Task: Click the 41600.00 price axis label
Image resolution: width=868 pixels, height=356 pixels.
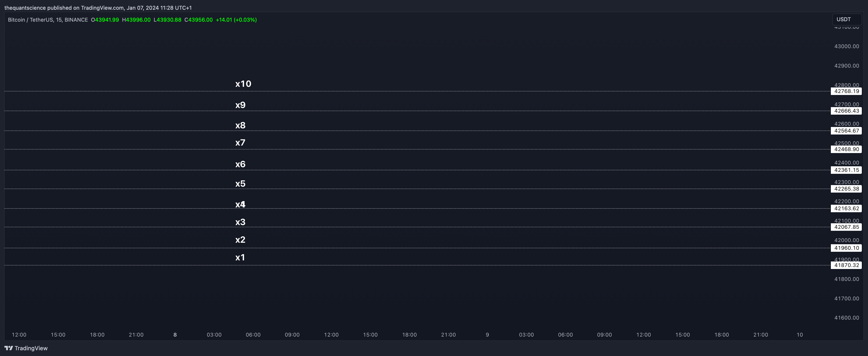Action: (x=846, y=318)
